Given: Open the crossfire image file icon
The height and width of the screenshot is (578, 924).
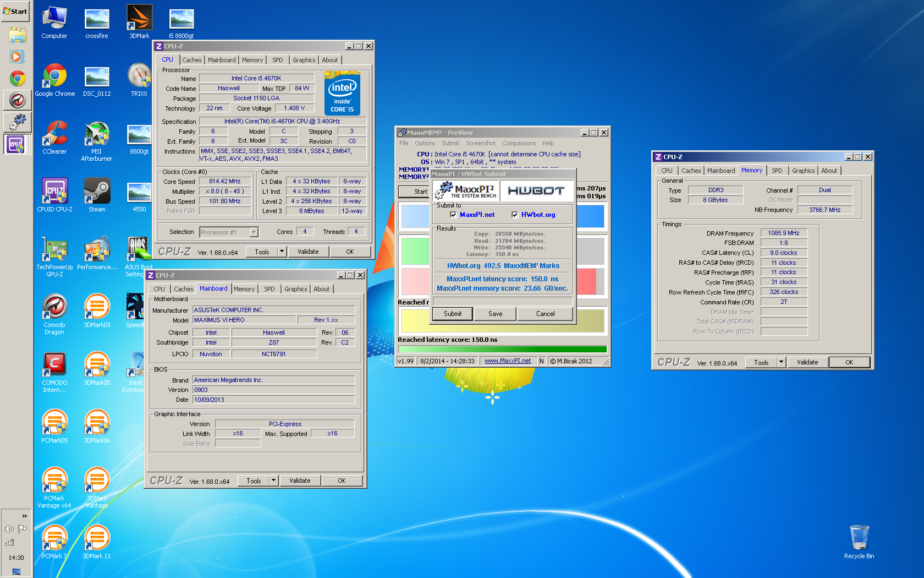Looking at the screenshot, I should (x=97, y=22).
